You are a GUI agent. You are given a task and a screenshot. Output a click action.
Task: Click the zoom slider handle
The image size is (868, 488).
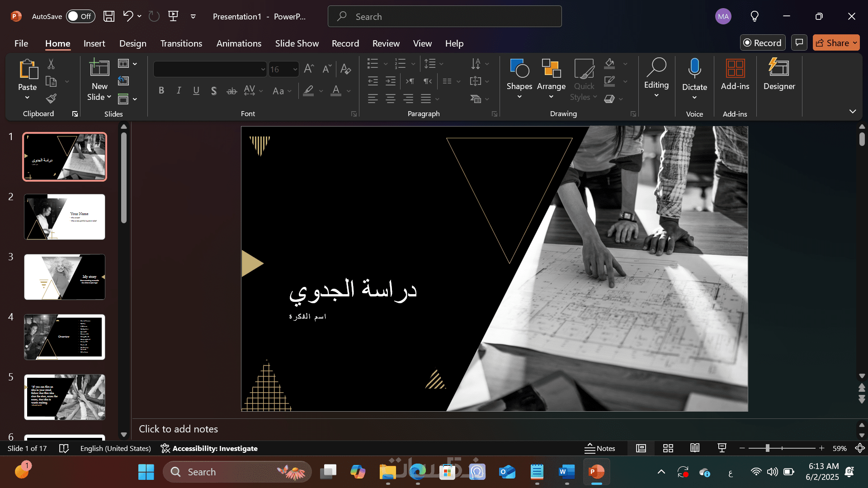click(767, 448)
